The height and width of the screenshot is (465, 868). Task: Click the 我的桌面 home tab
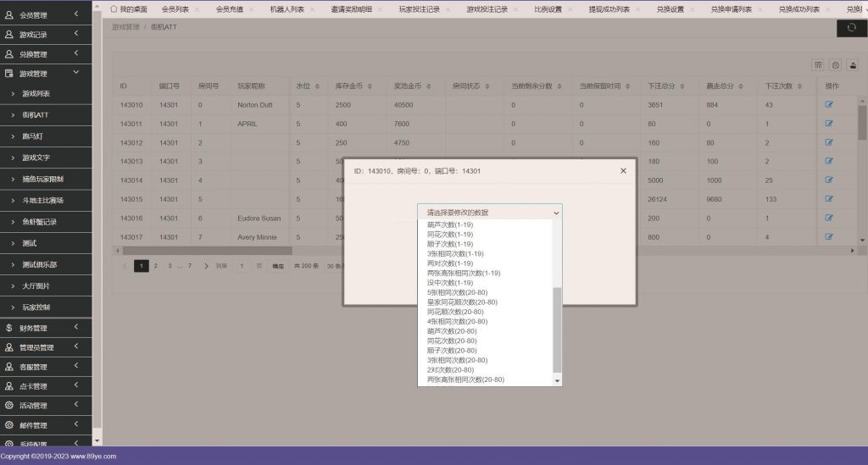pyautogui.click(x=129, y=8)
